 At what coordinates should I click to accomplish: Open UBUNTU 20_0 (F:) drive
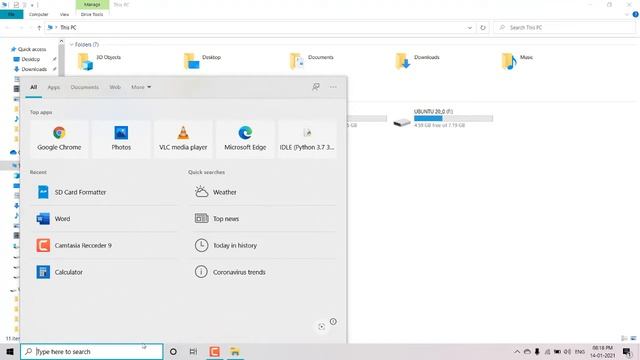(x=443, y=118)
